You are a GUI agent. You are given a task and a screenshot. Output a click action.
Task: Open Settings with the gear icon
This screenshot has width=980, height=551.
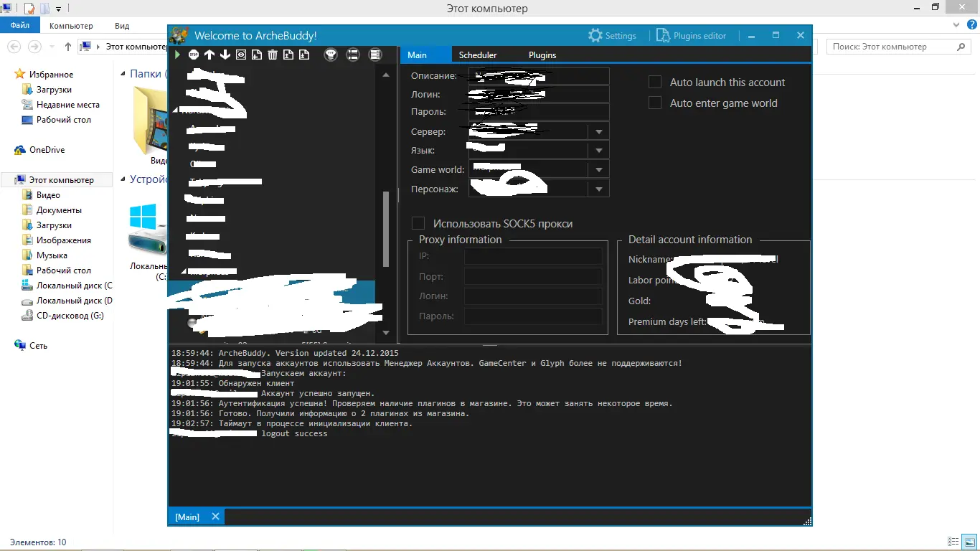pyautogui.click(x=612, y=35)
